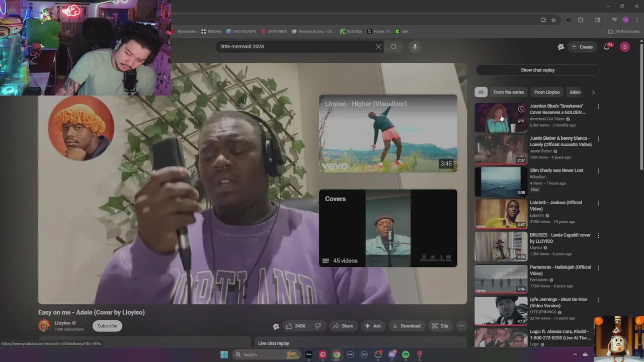The image size is (644, 362).
Task: Open options menu for Labrinth Jealous video
Action: tap(598, 203)
